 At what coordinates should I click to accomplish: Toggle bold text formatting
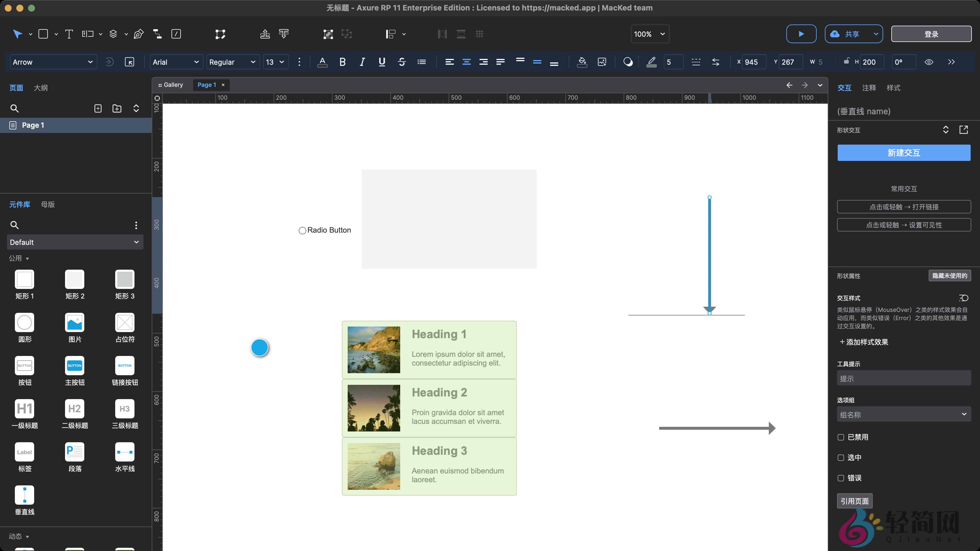point(342,62)
